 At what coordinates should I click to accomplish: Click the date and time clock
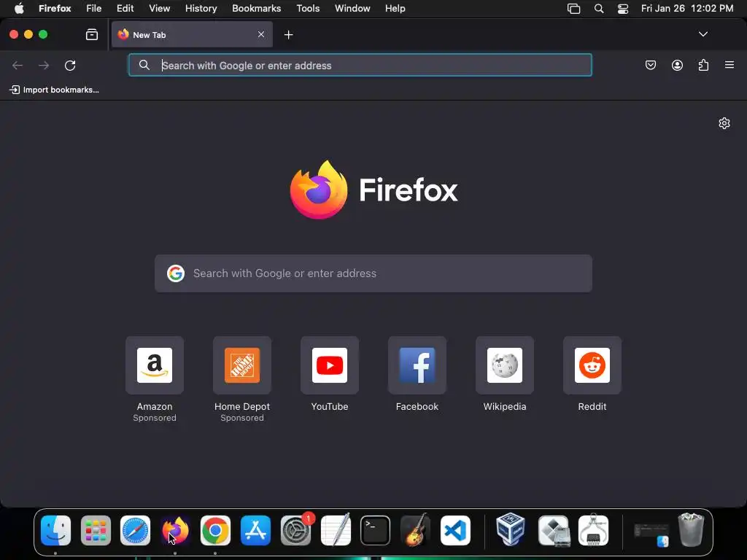click(687, 9)
